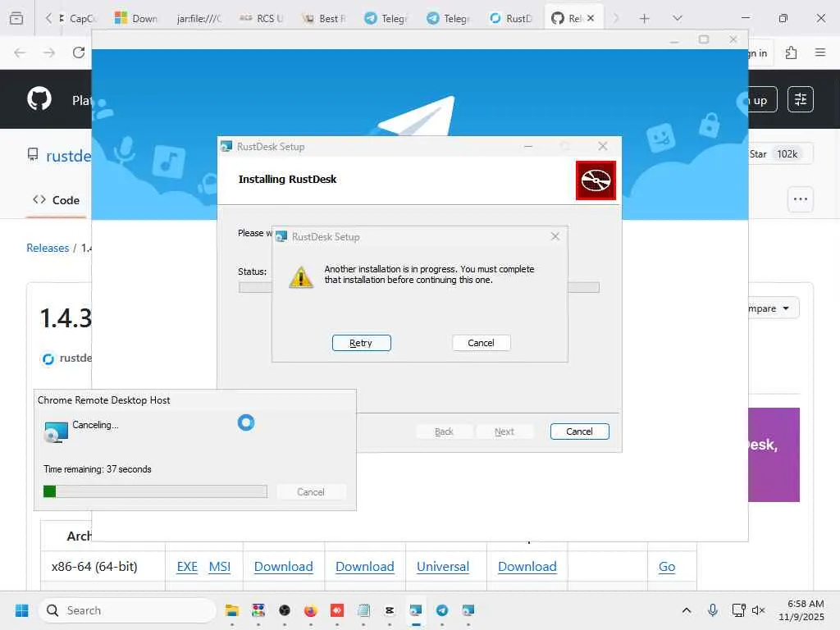The image size is (840, 630).
Task: Download the x86-64 MSI installer
Action: tap(220, 566)
